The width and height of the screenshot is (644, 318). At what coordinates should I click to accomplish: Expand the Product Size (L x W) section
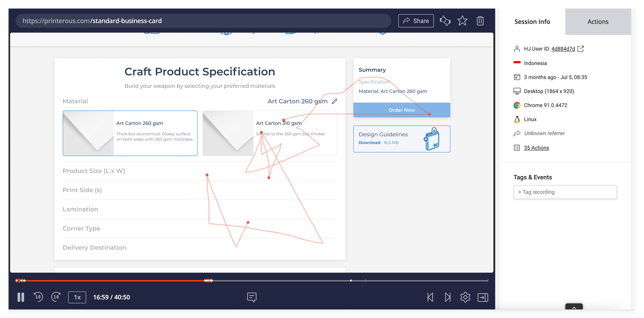click(x=200, y=171)
